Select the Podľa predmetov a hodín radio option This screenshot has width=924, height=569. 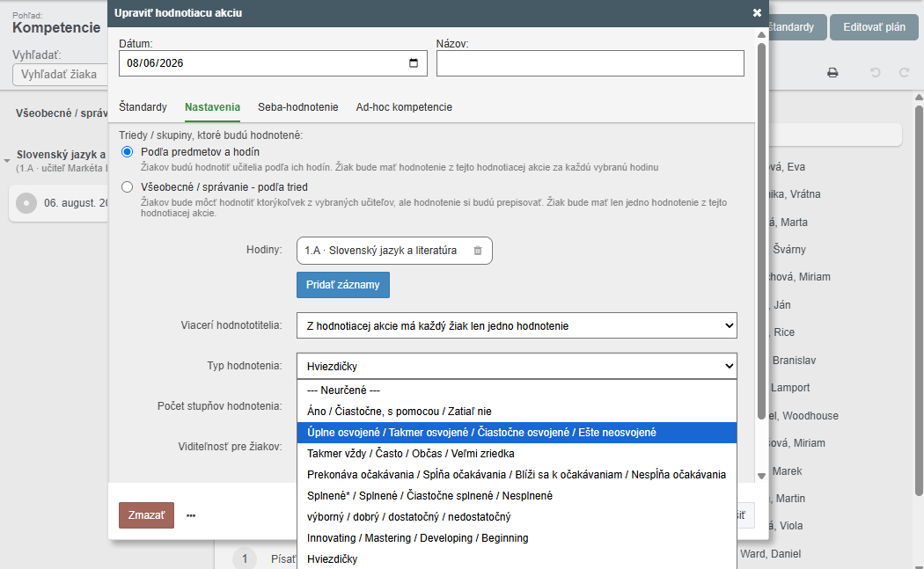(x=127, y=152)
